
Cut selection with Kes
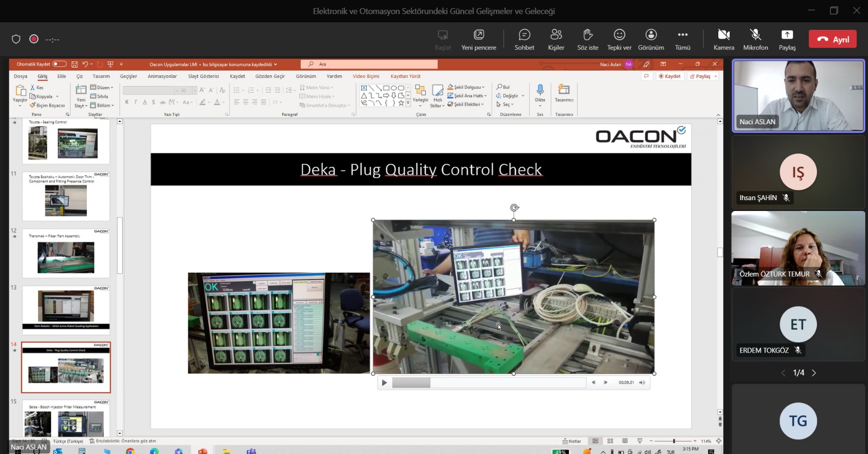pos(37,88)
